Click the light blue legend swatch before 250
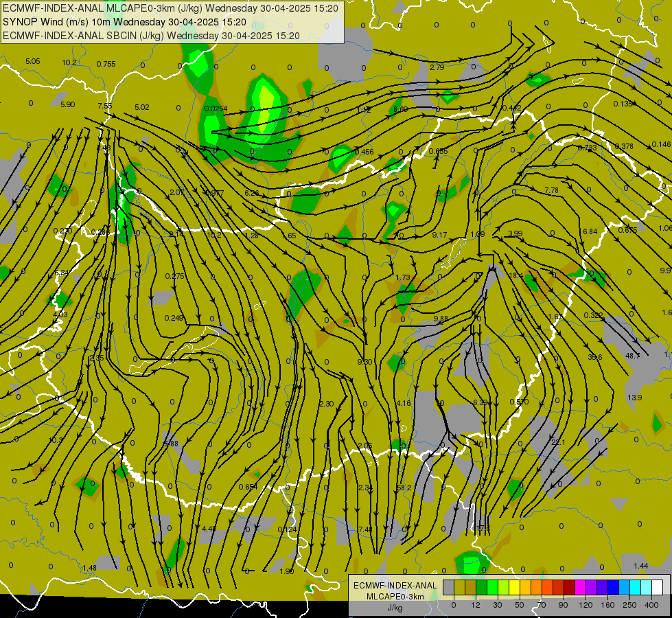This screenshot has height=618, width=672. click(x=625, y=588)
